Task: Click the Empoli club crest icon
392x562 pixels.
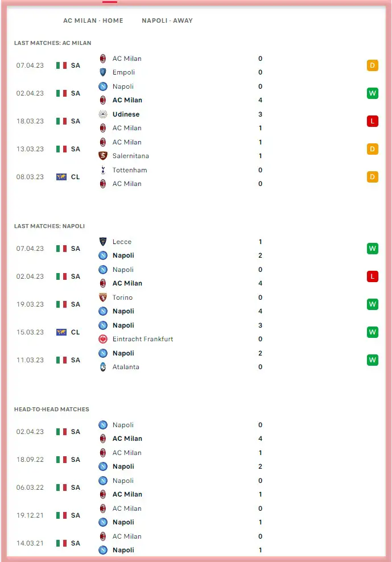Action: click(103, 72)
